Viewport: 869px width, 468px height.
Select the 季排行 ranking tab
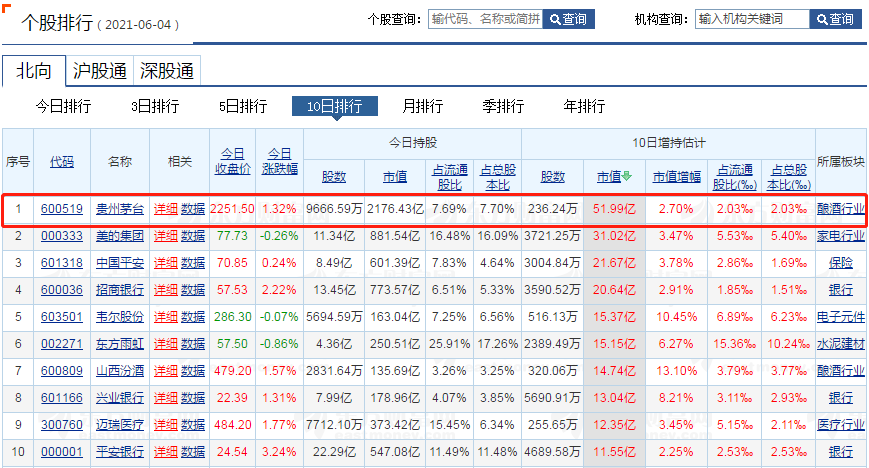pos(503,106)
